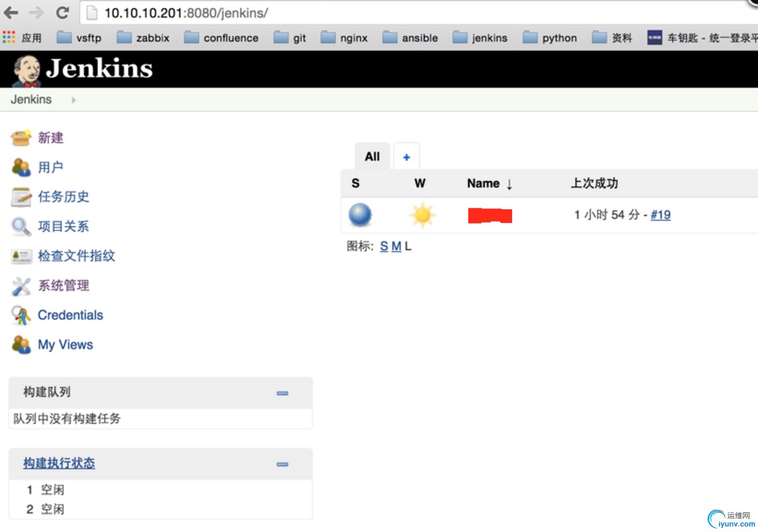758x532 pixels.
Task: Sort by the W weather column header
Action: click(420, 183)
